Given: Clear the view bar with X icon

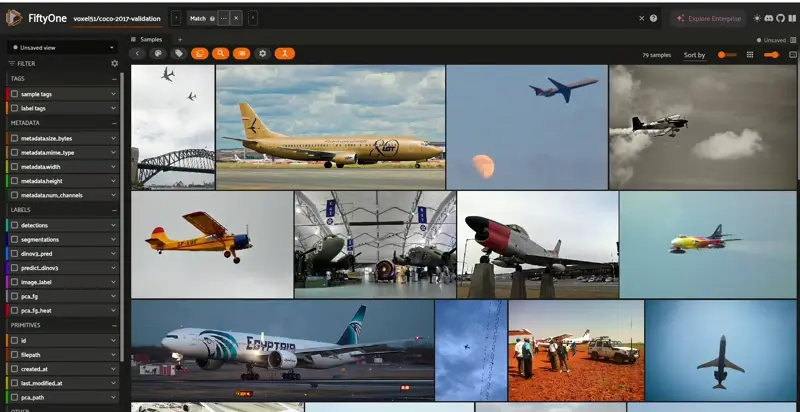Looking at the screenshot, I should [642, 18].
